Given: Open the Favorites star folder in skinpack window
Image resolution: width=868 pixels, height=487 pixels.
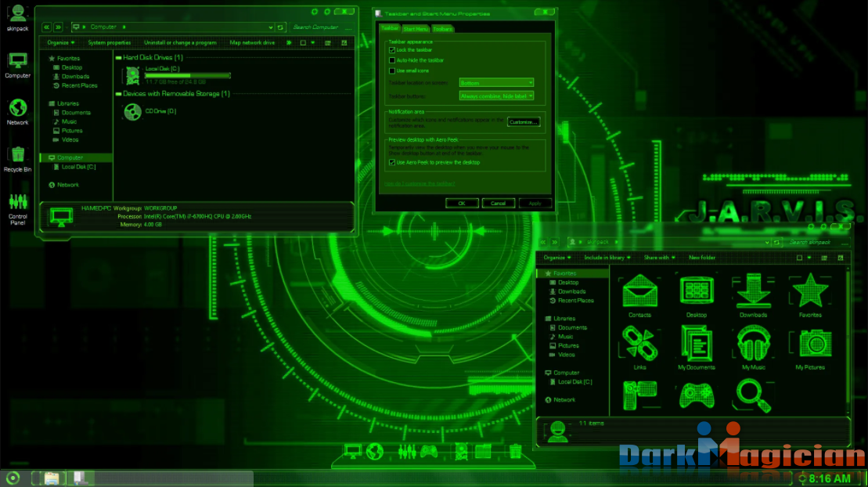Looking at the screenshot, I should (810, 295).
